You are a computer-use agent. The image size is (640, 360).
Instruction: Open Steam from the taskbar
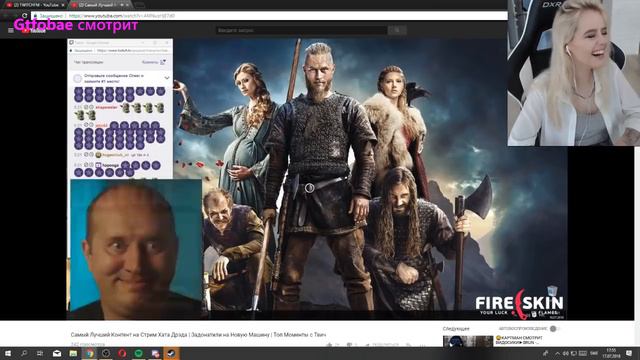(171, 353)
